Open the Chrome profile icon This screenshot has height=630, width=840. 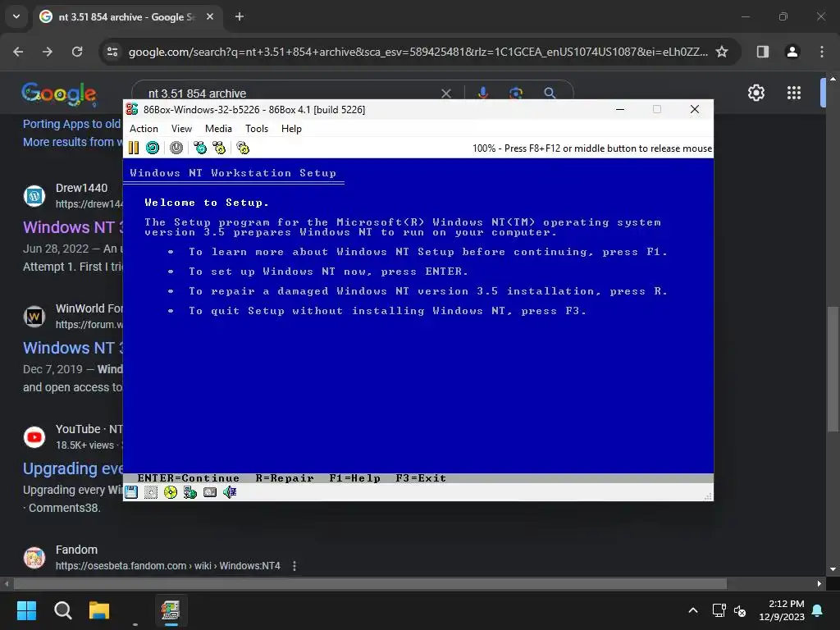[x=792, y=52]
